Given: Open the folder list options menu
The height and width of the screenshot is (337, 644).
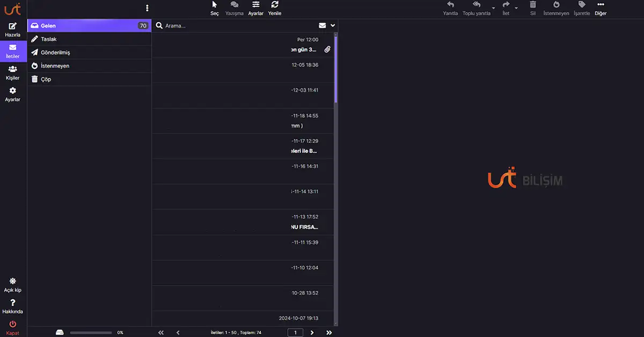Looking at the screenshot, I should [147, 8].
